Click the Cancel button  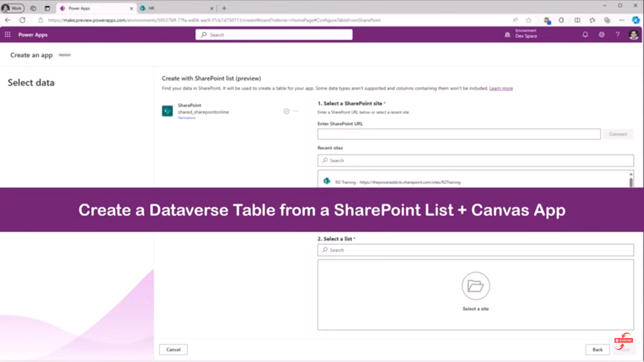pyautogui.click(x=173, y=350)
